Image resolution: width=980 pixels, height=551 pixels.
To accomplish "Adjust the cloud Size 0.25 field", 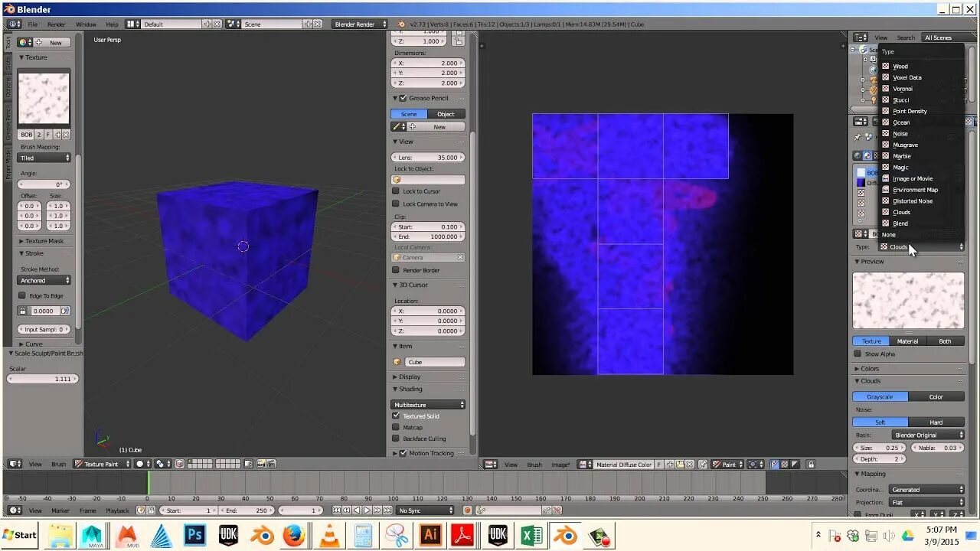I will tap(878, 448).
